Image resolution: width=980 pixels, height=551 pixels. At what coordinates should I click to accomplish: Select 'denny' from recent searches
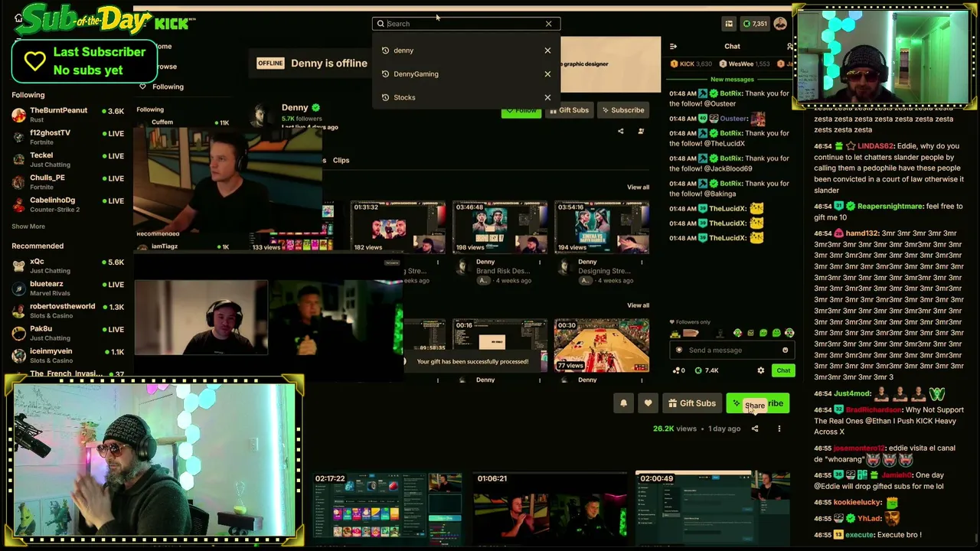pyautogui.click(x=403, y=51)
